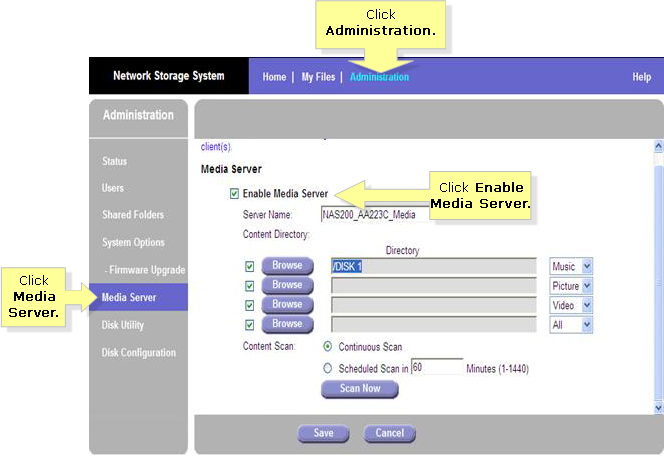Viewport: 664px width, 456px height.
Task: Edit the Server Name field
Action: point(375,215)
